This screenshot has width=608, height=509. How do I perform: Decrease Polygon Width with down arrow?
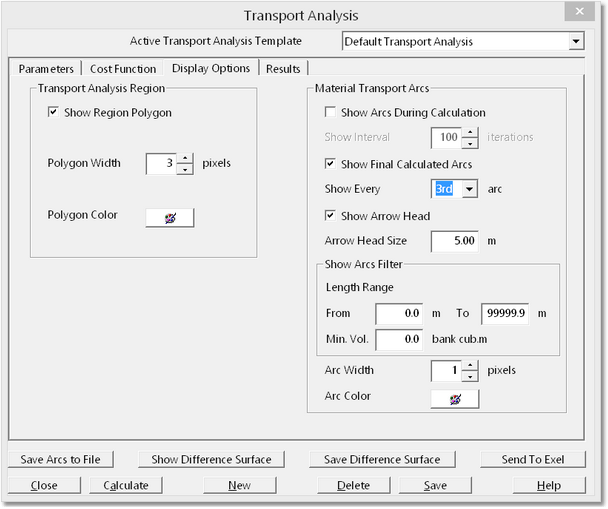185,169
